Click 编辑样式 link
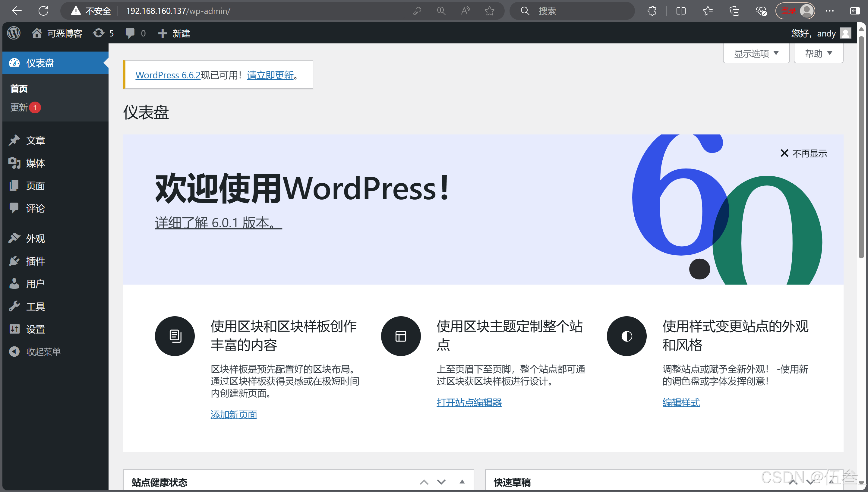 coord(681,402)
